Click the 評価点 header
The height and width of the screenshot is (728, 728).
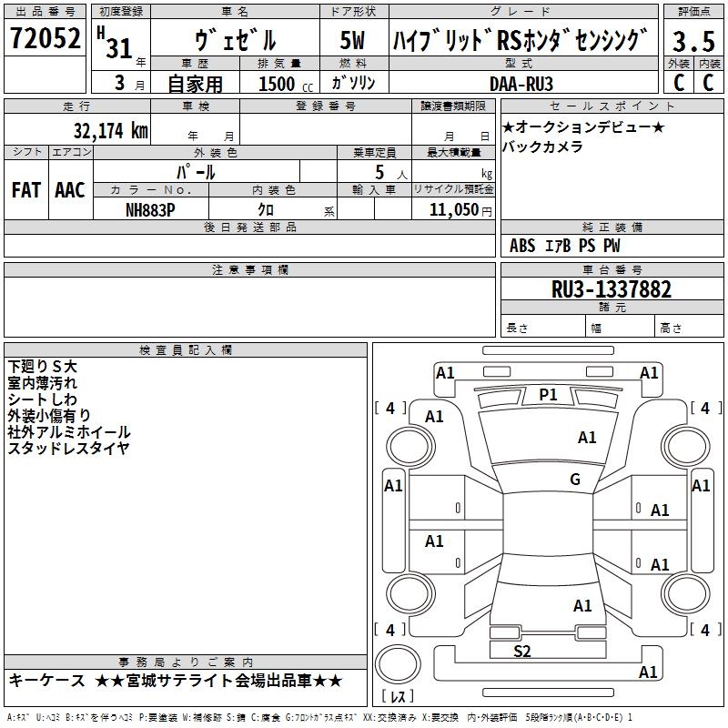693,12
